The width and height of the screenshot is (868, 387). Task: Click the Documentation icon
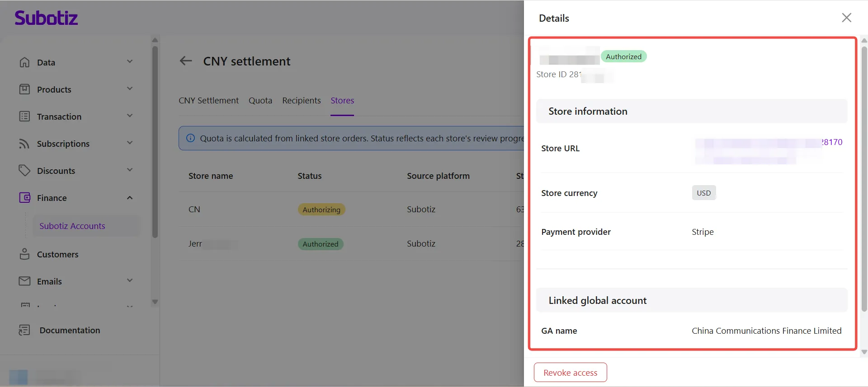point(24,330)
